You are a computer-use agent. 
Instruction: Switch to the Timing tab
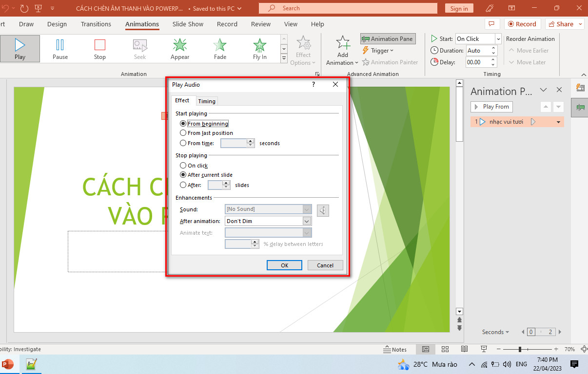207,101
